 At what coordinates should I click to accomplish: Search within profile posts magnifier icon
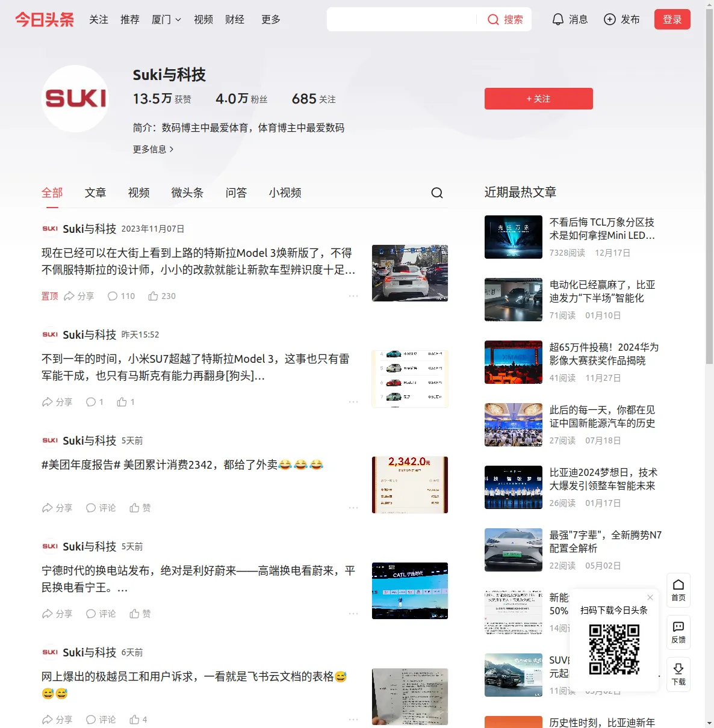(x=437, y=193)
